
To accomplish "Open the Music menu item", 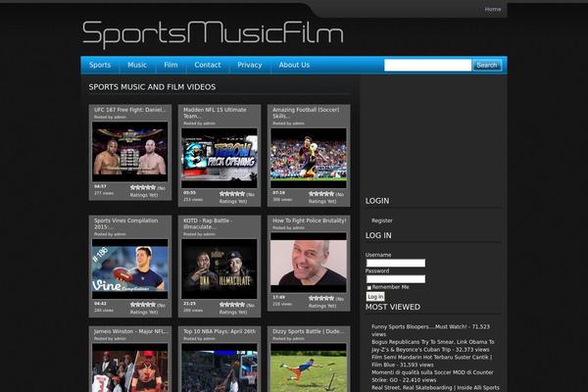I will click(x=137, y=65).
